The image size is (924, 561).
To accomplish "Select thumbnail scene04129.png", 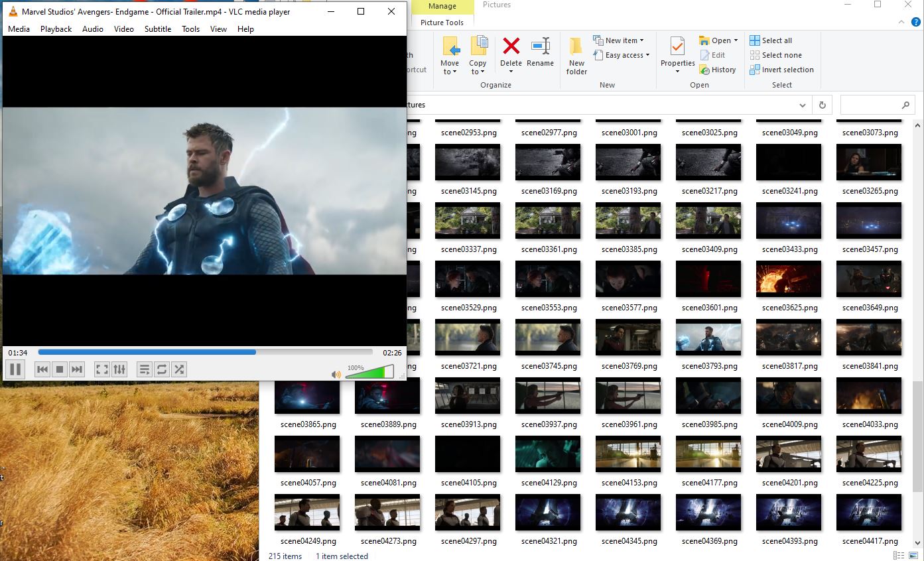I will tap(548, 454).
